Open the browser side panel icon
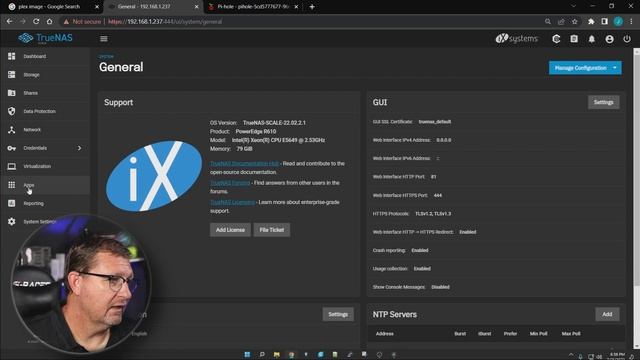 [604, 22]
